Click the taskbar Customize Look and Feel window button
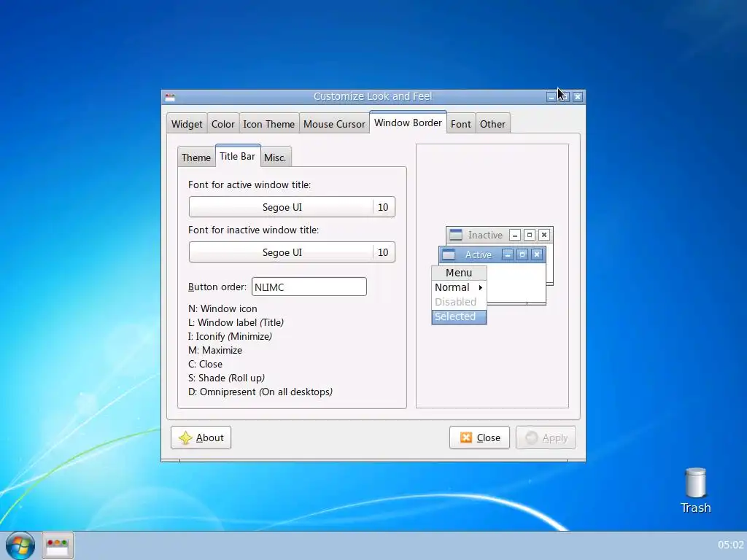 point(58,545)
